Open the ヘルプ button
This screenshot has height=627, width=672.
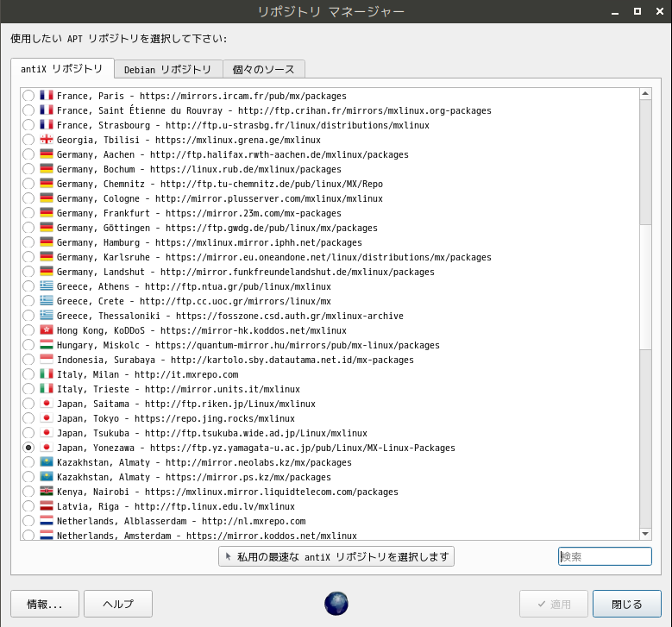[118, 604]
